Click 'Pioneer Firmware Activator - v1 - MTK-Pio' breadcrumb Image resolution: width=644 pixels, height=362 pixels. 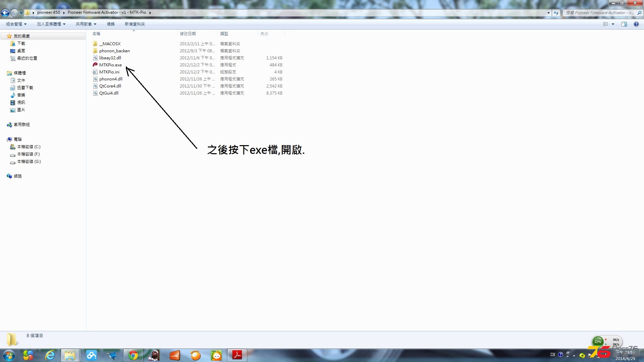click(x=107, y=12)
